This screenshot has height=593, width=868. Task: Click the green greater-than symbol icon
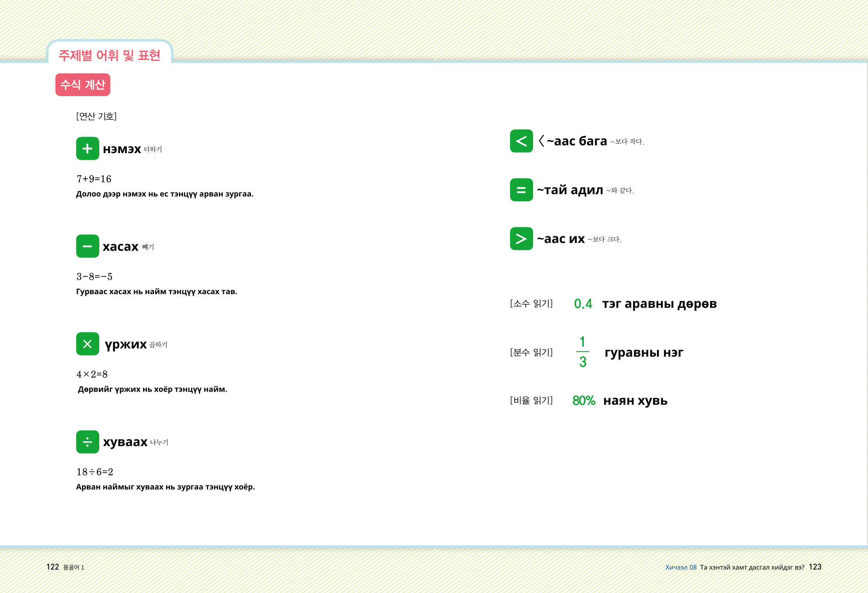click(x=521, y=239)
